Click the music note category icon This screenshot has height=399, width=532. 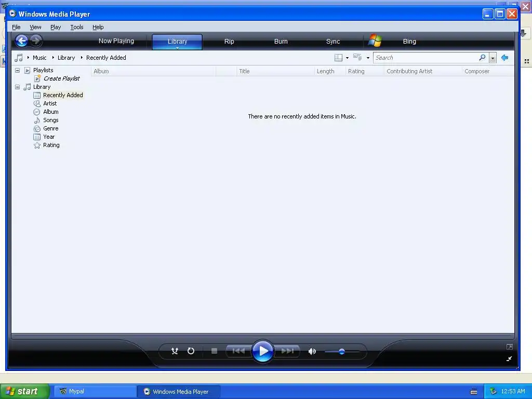[19, 58]
